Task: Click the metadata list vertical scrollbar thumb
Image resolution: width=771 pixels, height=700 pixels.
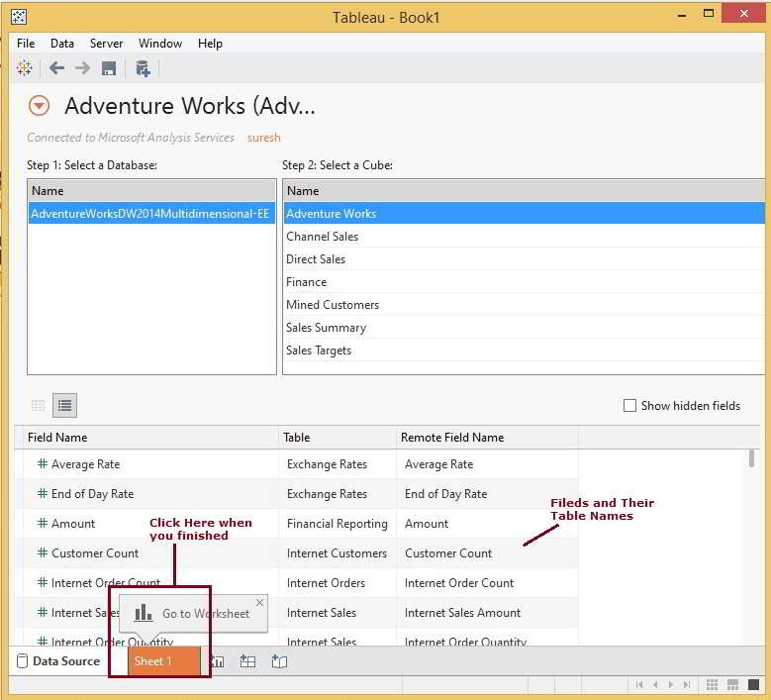Action: tap(751, 458)
